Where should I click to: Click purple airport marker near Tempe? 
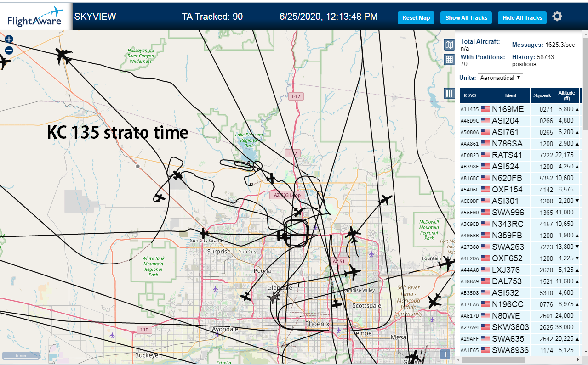pos(339,330)
